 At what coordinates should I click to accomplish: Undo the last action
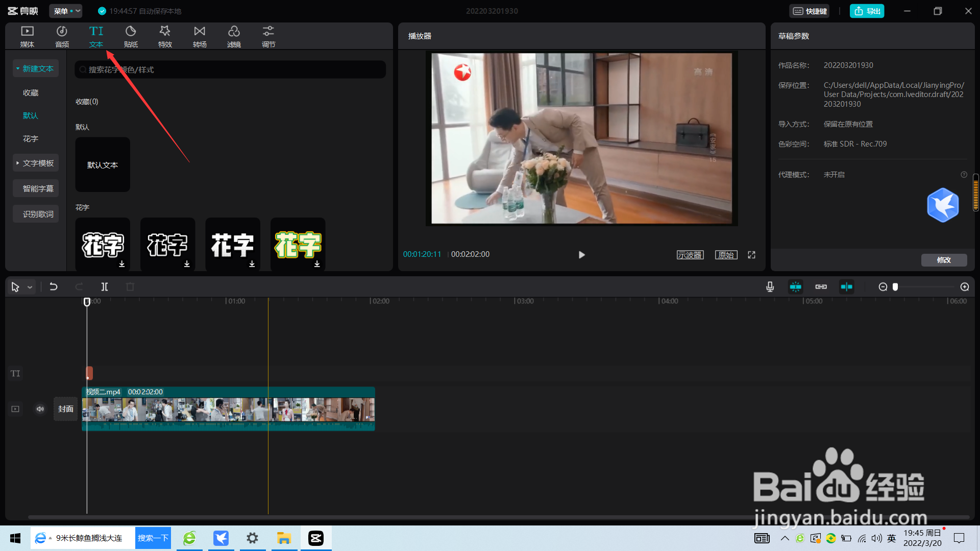[x=54, y=287]
